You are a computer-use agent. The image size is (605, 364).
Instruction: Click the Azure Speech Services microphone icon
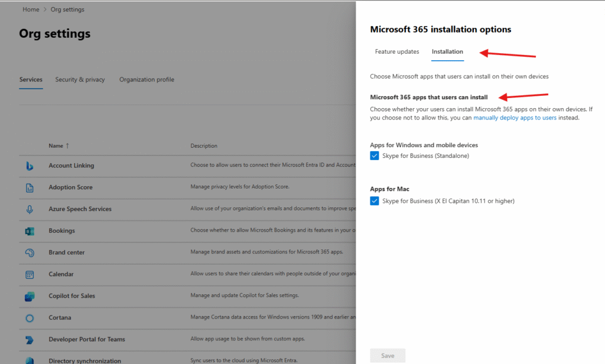pos(30,209)
